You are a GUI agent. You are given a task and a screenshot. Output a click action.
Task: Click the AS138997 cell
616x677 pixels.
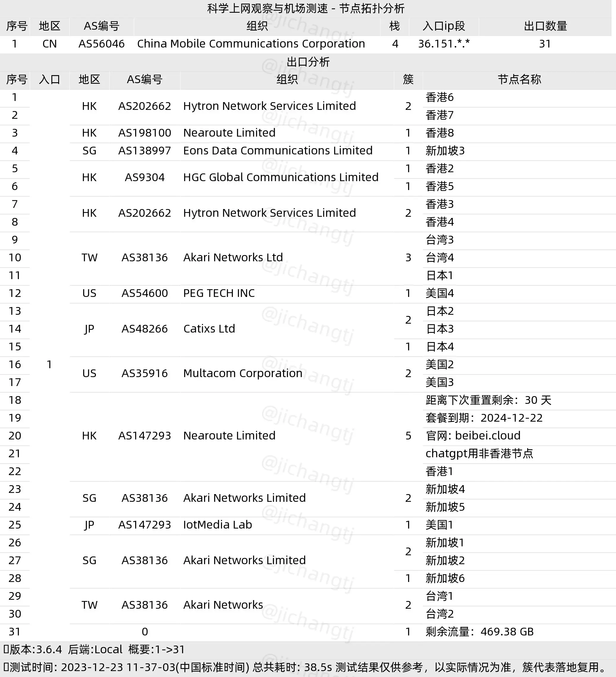coord(144,151)
